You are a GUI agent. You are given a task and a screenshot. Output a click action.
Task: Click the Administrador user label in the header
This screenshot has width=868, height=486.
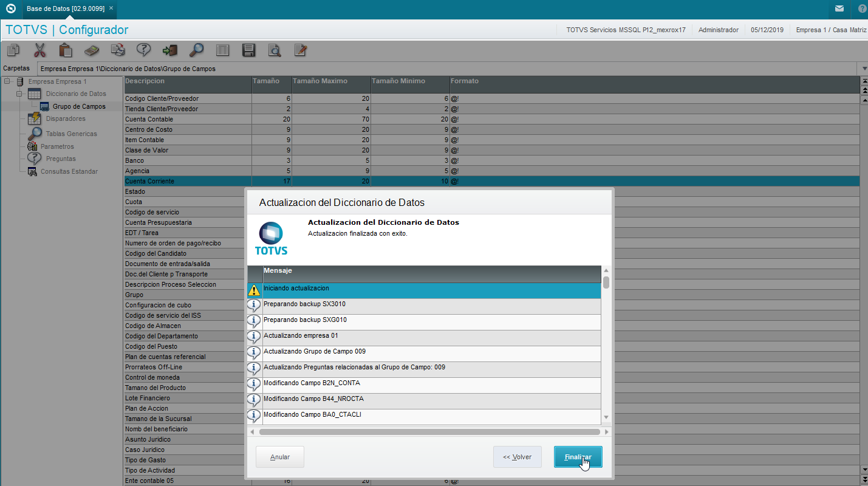[719, 30]
